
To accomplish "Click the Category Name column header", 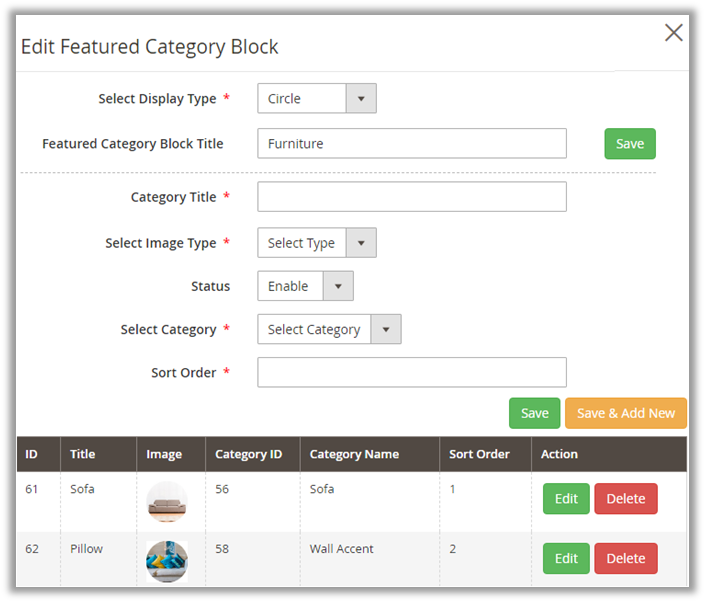I will pyautogui.click(x=354, y=454).
